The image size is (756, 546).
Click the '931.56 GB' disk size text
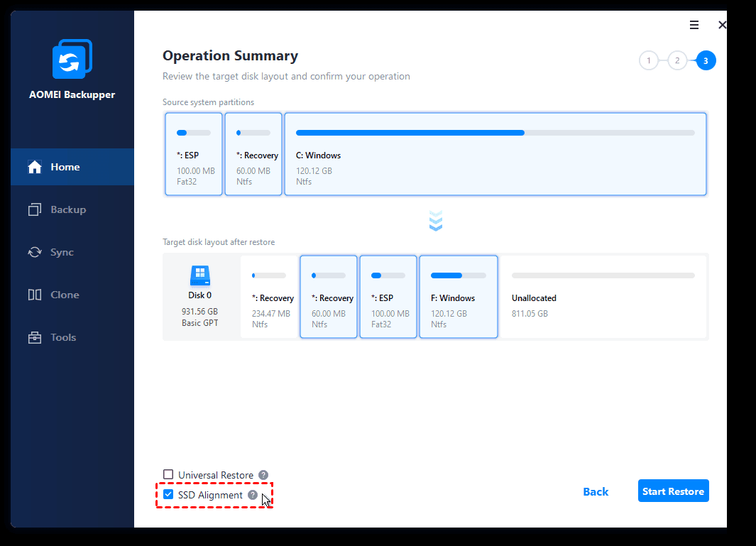[199, 312]
